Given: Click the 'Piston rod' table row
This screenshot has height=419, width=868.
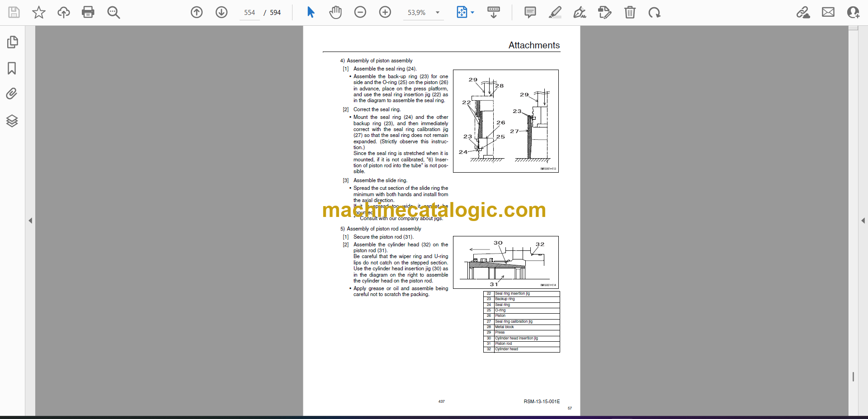Looking at the screenshot, I should click(521, 344).
